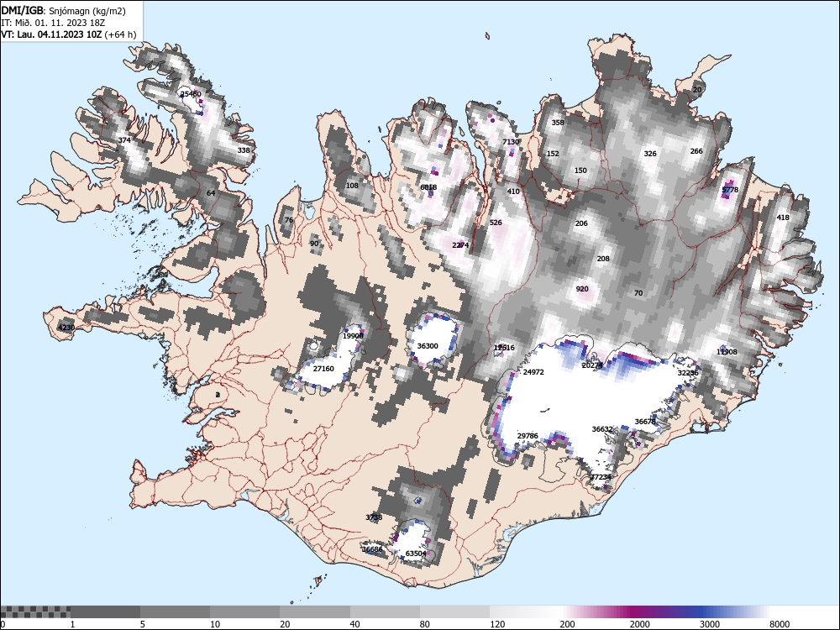The height and width of the screenshot is (630, 840).
Task: Click the map value 90
Action: [x=314, y=244]
